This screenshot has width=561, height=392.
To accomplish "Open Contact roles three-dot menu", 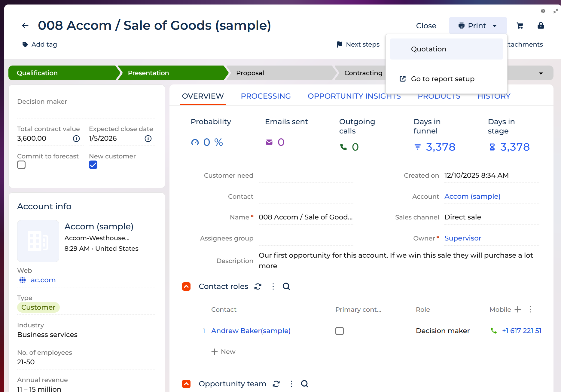I will 273,286.
